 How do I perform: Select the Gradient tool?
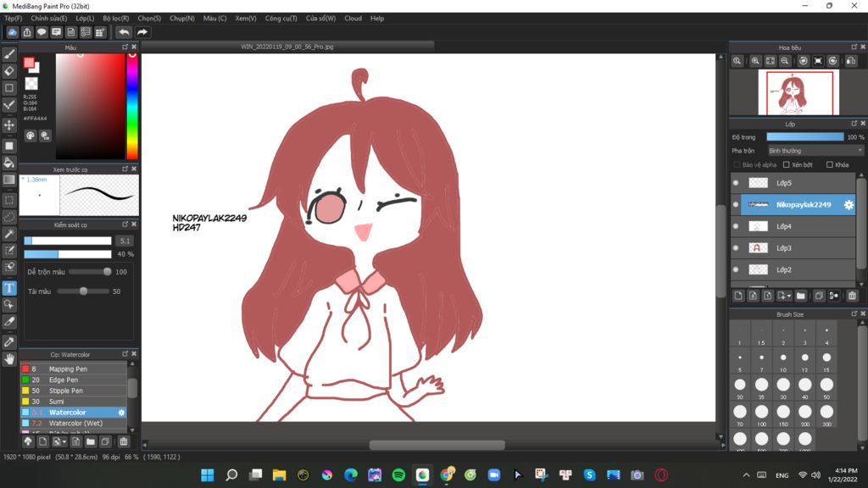[x=9, y=180]
